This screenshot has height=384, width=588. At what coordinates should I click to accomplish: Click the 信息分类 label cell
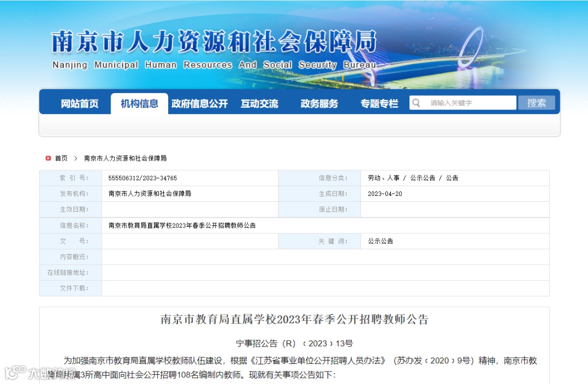[x=320, y=178]
